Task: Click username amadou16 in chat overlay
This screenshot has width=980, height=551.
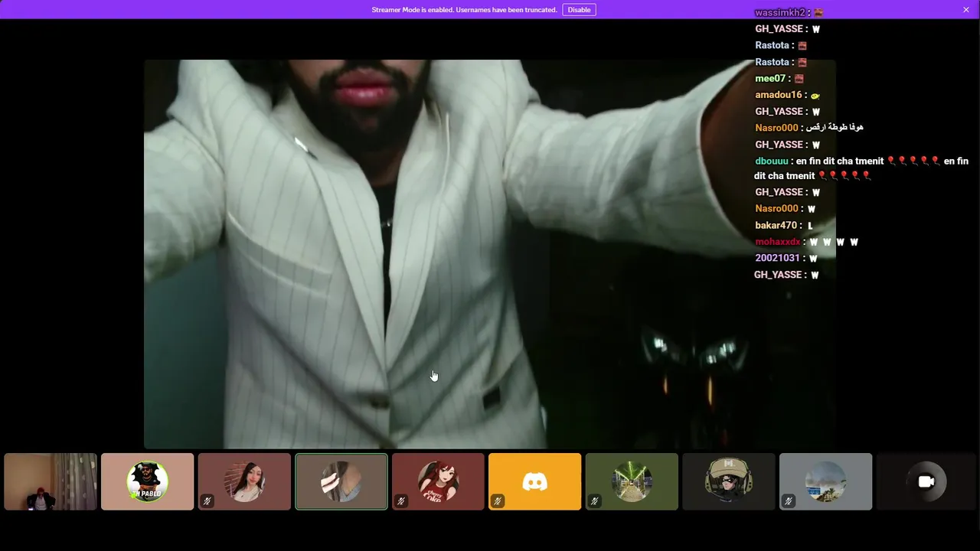Action: [x=779, y=95]
